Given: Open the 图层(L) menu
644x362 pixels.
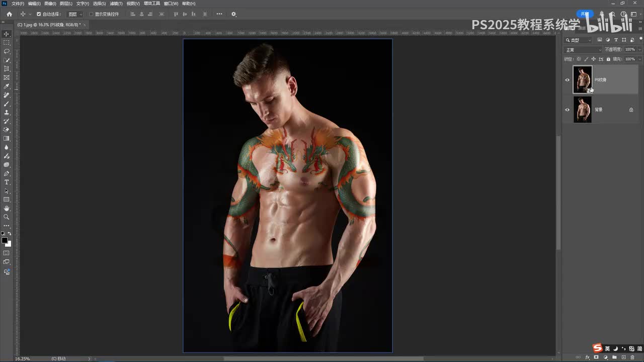Looking at the screenshot, I should pos(66,4).
